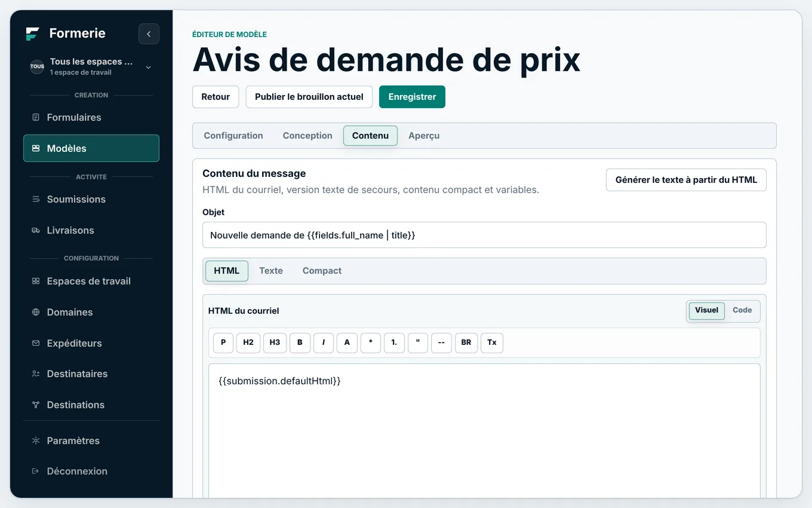Image resolution: width=812 pixels, height=508 pixels.
Task: Switch editor to Visuel mode
Action: 707,311
